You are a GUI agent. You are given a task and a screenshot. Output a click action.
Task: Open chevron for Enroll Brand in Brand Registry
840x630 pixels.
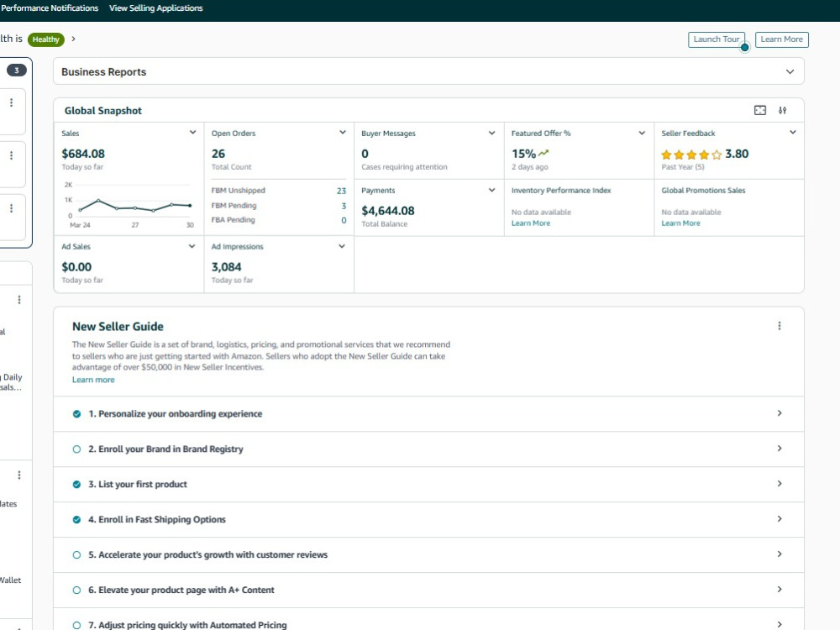coord(780,449)
